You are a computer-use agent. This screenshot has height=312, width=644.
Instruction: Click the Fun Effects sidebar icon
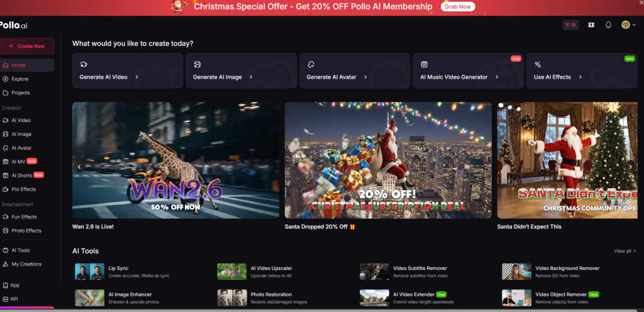tap(5, 217)
